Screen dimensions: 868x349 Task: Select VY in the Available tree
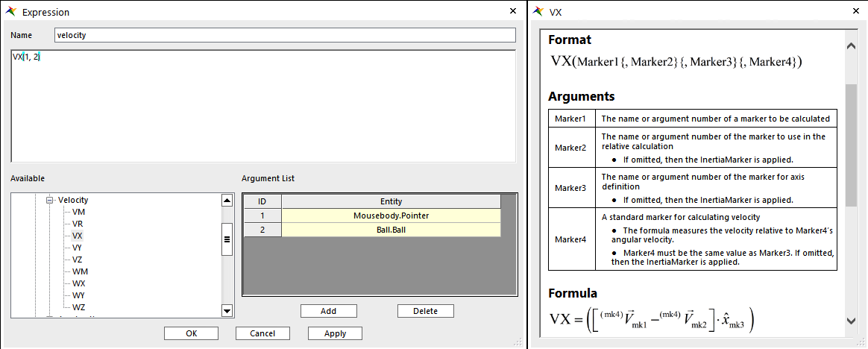click(78, 248)
